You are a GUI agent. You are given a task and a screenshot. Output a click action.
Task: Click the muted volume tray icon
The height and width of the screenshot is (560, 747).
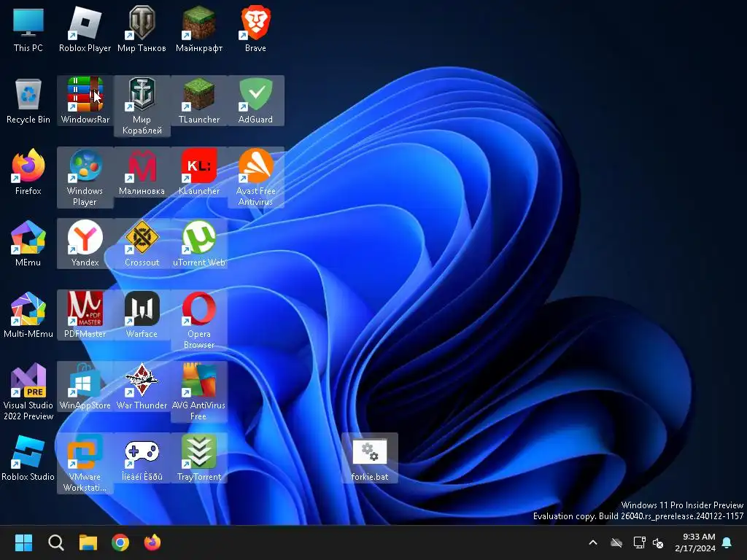(x=658, y=542)
